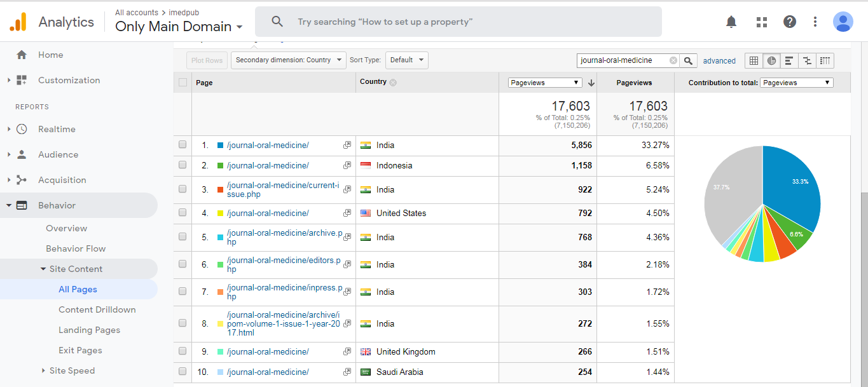Click the three-dot more options icon
868x387 pixels.
coord(815,22)
